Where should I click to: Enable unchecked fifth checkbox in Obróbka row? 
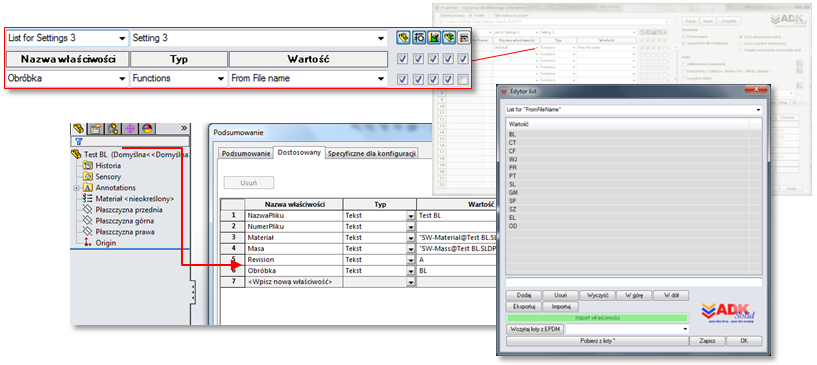pyautogui.click(x=463, y=79)
